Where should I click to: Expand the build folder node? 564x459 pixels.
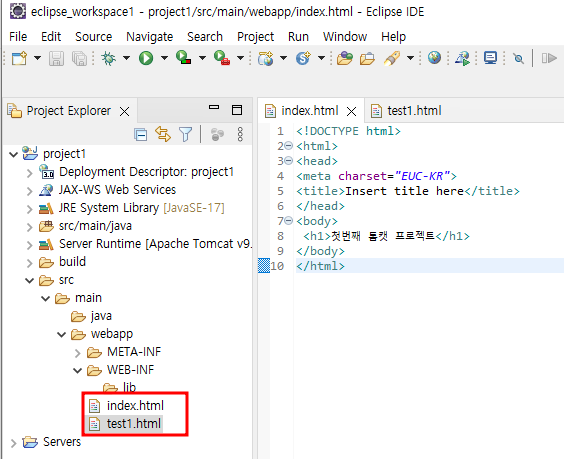tap(29, 263)
